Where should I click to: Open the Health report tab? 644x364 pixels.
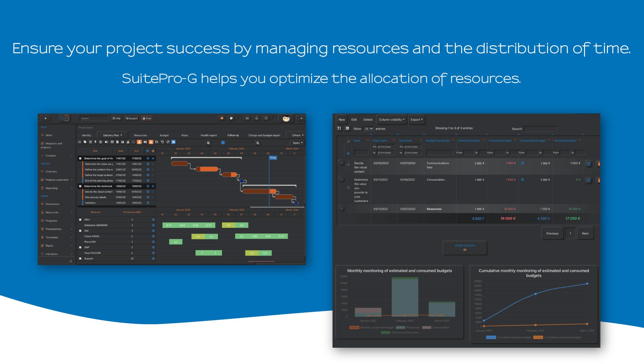(x=209, y=135)
